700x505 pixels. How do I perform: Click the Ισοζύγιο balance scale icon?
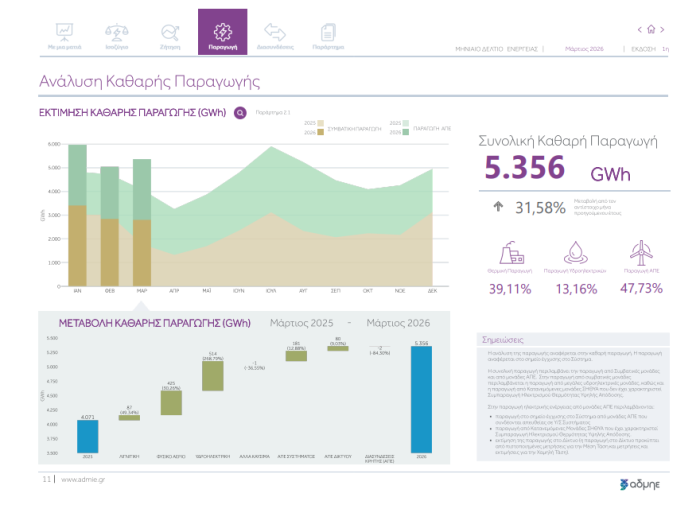pos(116,33)
